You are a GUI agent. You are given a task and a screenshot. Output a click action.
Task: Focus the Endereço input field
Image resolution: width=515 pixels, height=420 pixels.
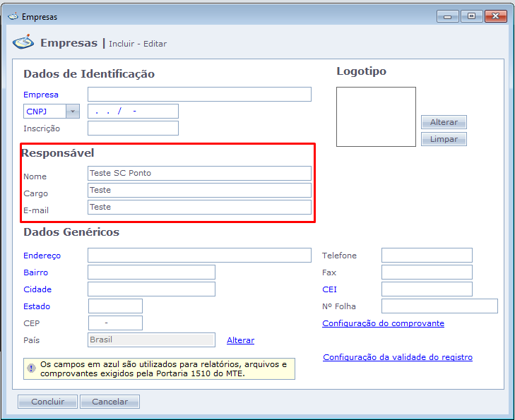tap(199, 256)
